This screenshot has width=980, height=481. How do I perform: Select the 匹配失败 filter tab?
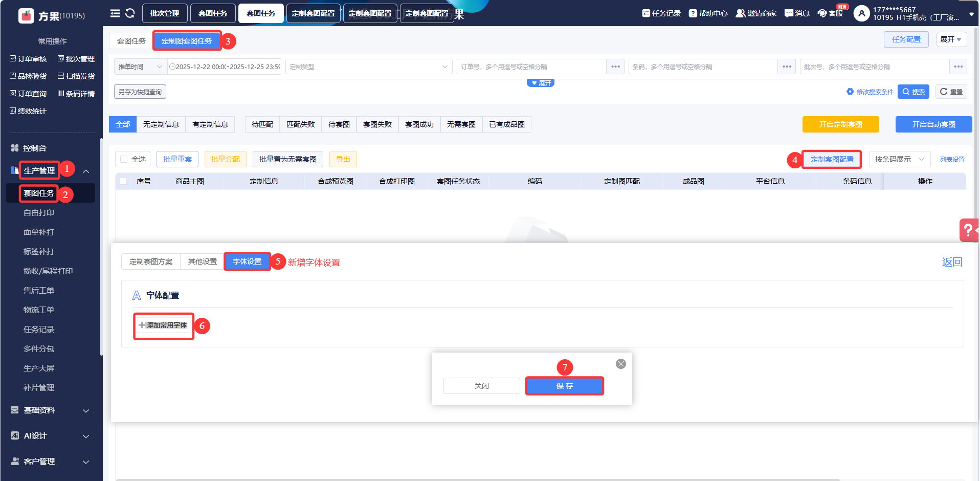(x=301, y=124)
